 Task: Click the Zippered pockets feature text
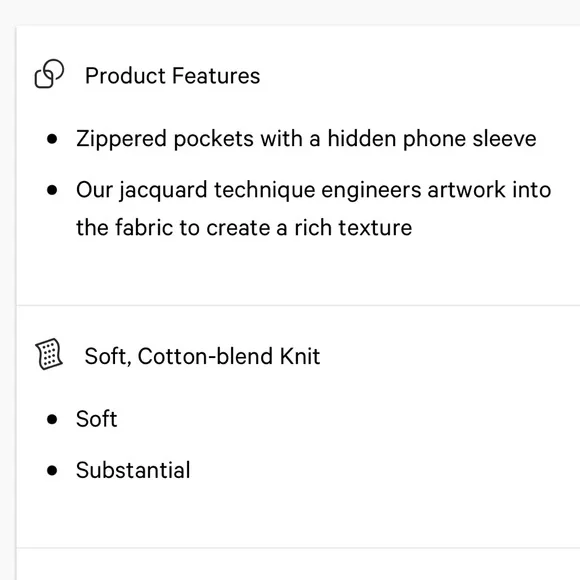(x=306, y=139)
